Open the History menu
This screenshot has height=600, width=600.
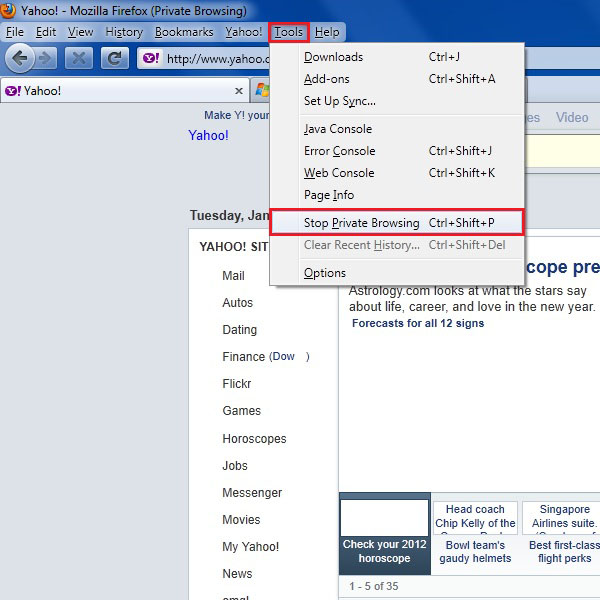click(x=124, y=32)
